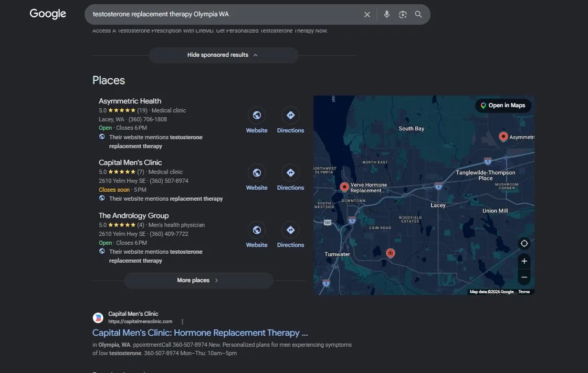Click Tumwater label on map

pyautogui.click(x=337, y=254)
